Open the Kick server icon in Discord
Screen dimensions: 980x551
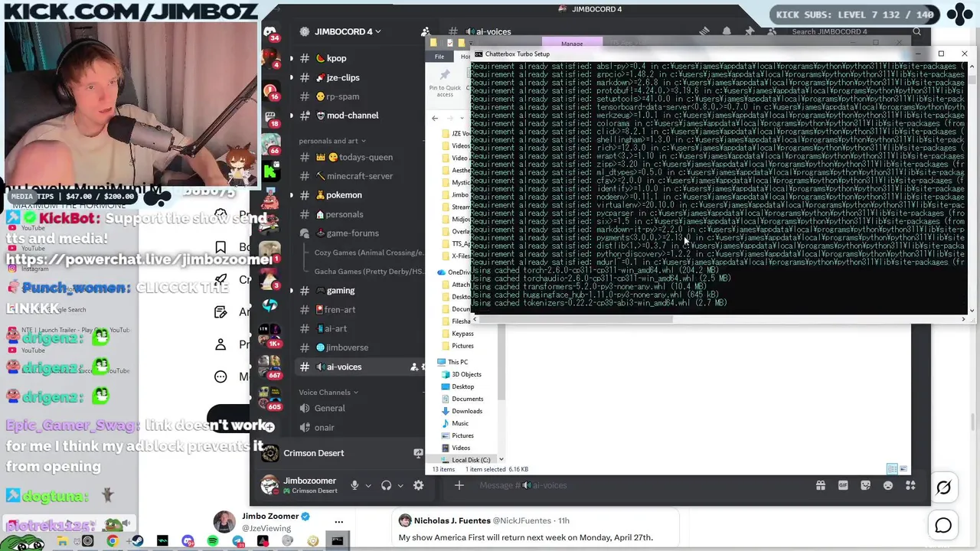(269, 172)
